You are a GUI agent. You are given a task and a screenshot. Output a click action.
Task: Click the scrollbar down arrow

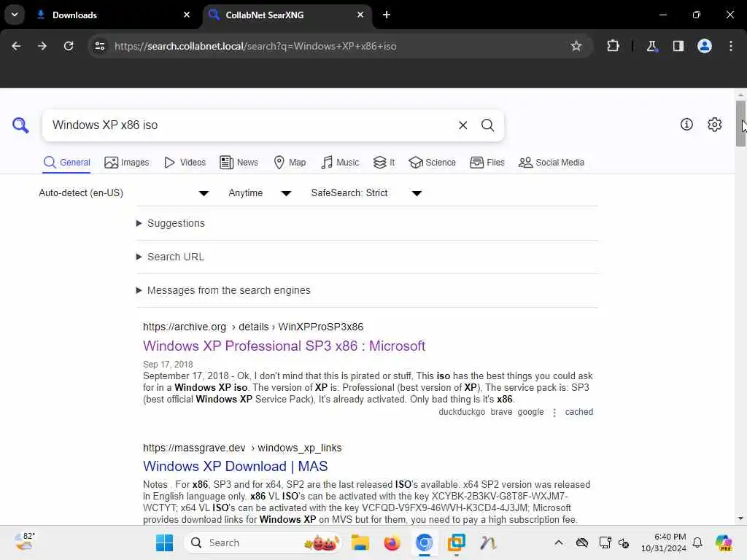point(740,518)
